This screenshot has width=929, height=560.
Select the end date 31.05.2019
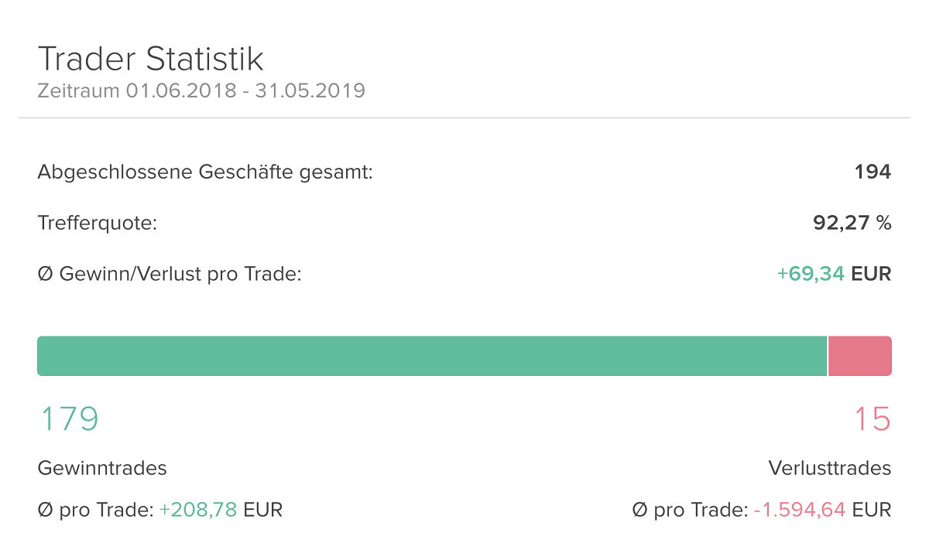coord(310,91)
